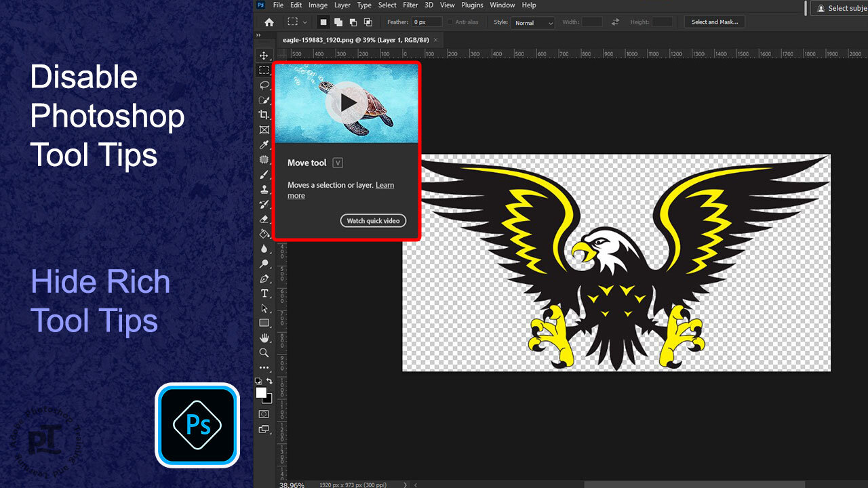Screen dimensions: 868x488
Task: Select the Spot Healing Brush tool
Action: click(264, 159)
